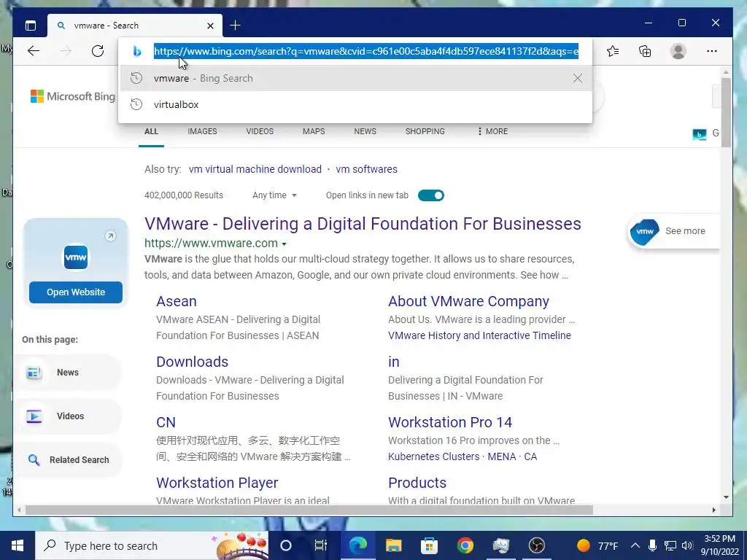Open the Collections icon in the toolbar

(645, 51)
